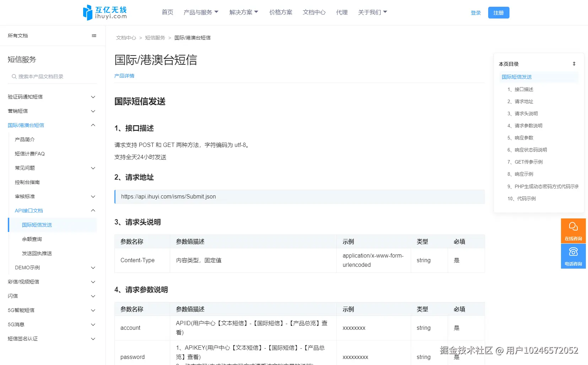Expand 验证码通知短信 section

93,97
